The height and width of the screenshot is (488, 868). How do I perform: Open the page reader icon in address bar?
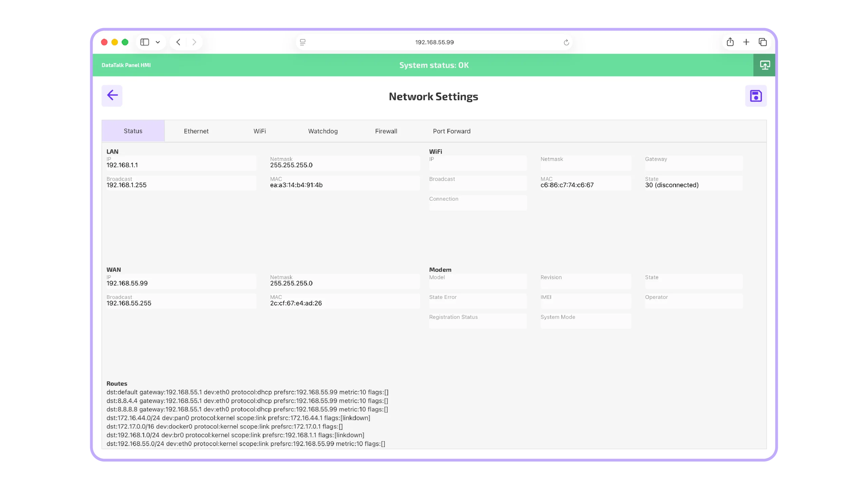[x=303, y=42]
